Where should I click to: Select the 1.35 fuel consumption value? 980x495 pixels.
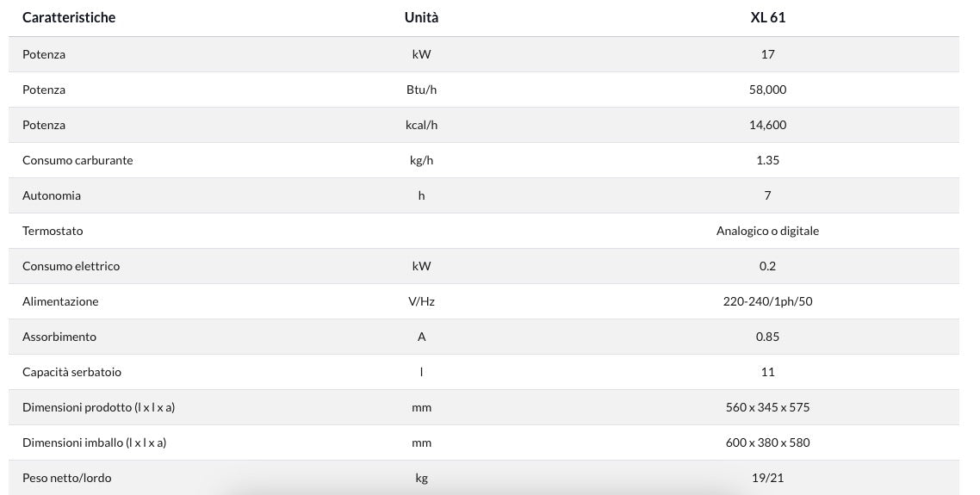(767, 160)
